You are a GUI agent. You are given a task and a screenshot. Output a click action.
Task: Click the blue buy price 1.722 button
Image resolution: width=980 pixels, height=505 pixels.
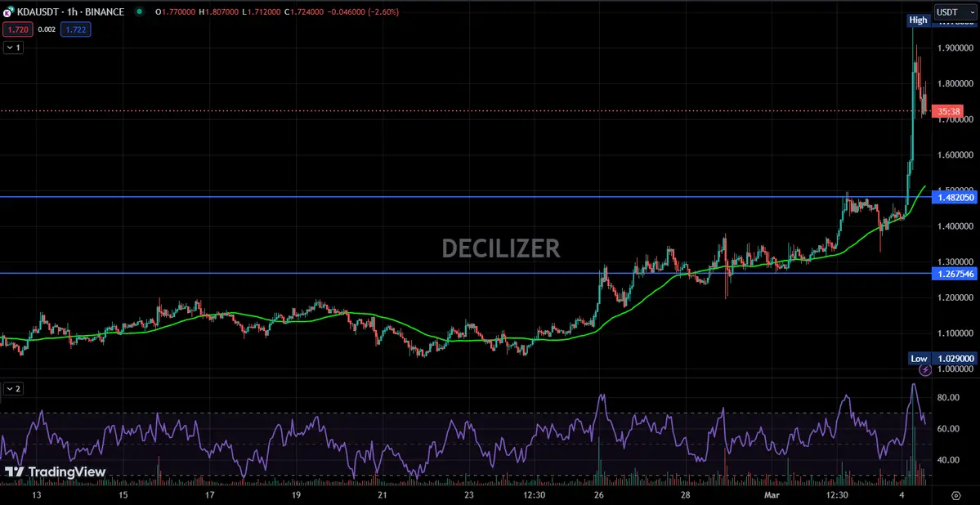point(76,29)
